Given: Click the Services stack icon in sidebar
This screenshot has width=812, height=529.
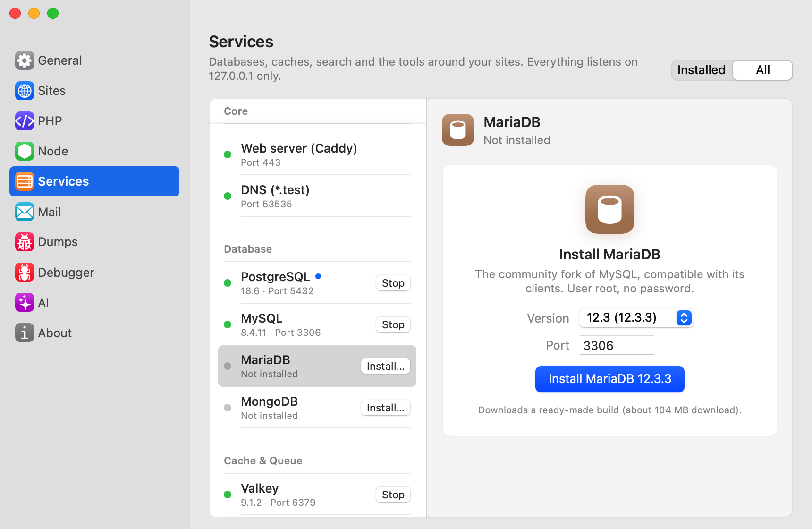Looking at the screenshot, I should point(25,181).
